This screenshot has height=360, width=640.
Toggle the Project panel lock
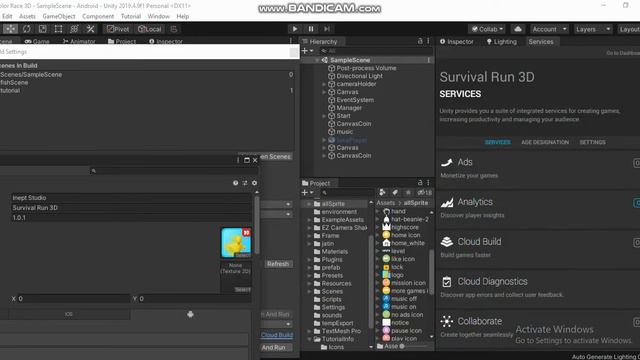click(420, 183)
